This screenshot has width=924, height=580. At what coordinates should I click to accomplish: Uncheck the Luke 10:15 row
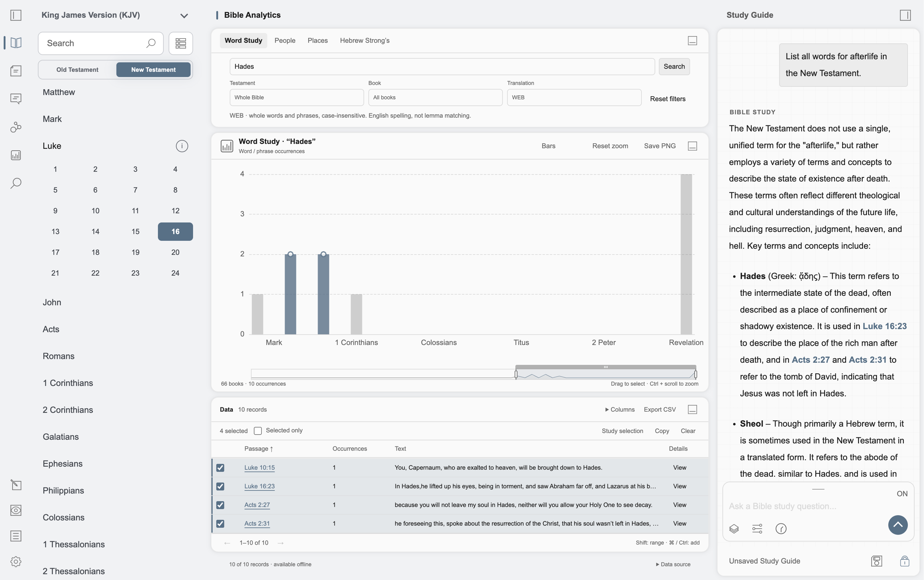point(220,467)
